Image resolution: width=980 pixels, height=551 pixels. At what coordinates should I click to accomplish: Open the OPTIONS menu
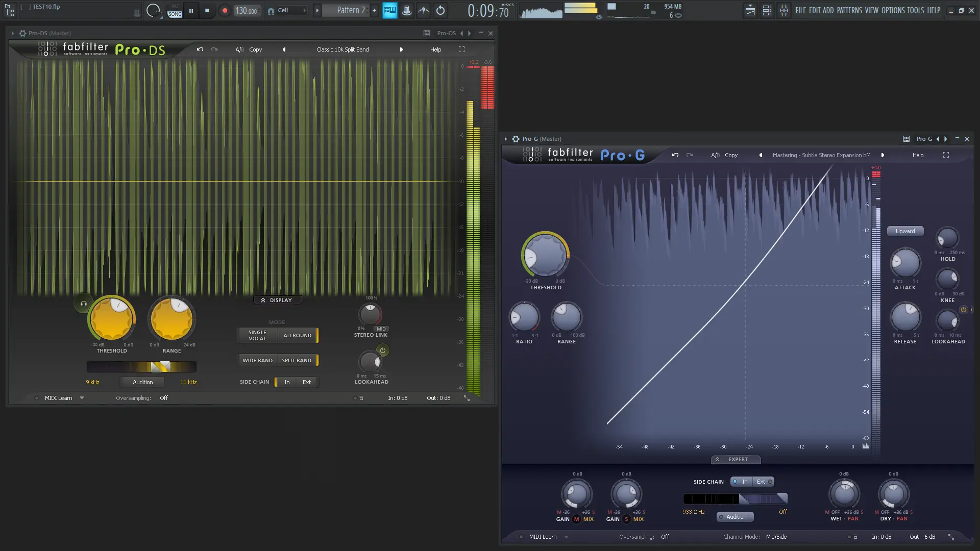(x=893, y=10)
